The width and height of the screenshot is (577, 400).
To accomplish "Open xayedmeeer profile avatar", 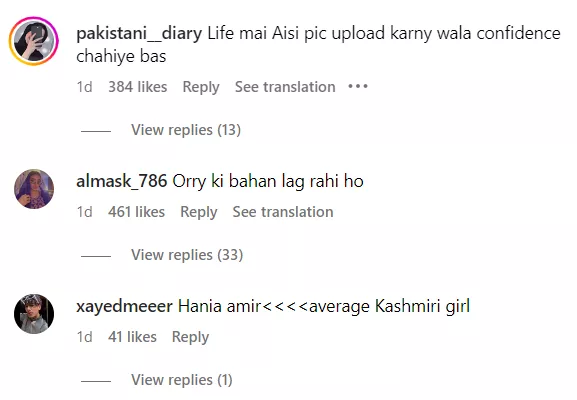I will pyautogui.click(x=34, y=314).
